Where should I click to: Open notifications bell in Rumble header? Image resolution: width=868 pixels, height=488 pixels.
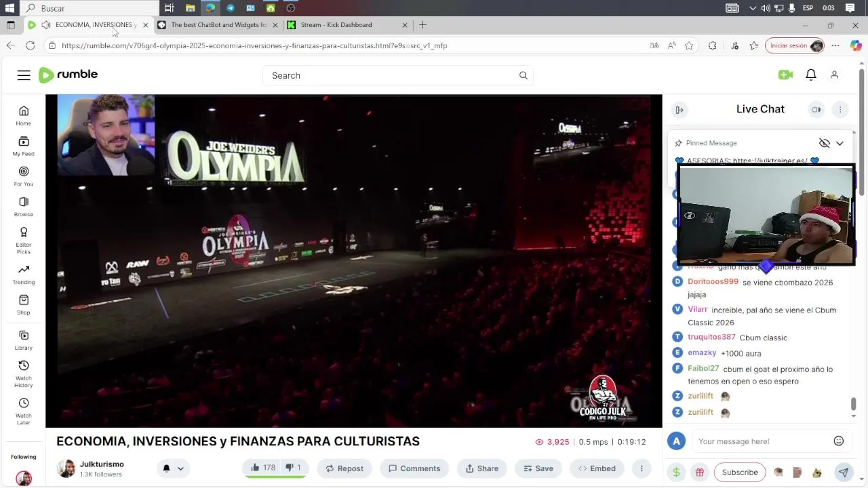[811, 75]
